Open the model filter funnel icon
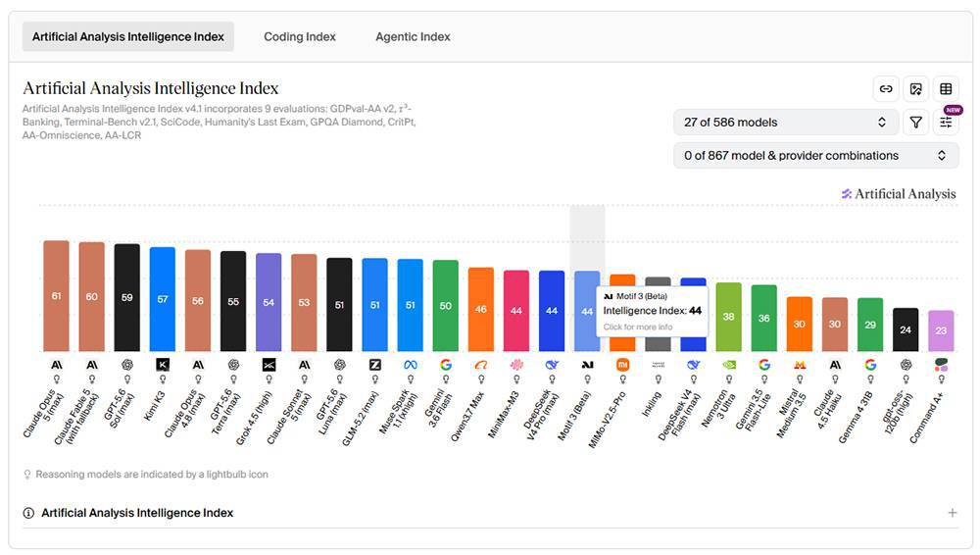This screenshot has height=555, width=980. [915, 122]
